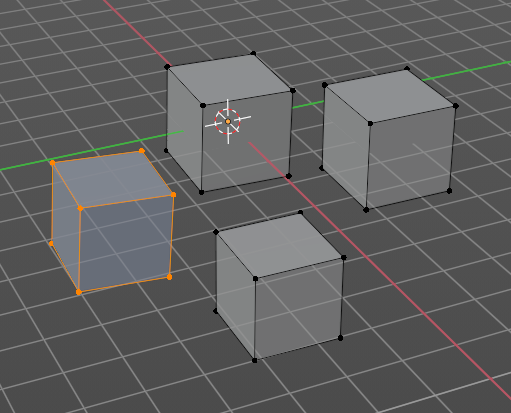Select top face of nearest foreground cube
511x413 pixels.
279,245
